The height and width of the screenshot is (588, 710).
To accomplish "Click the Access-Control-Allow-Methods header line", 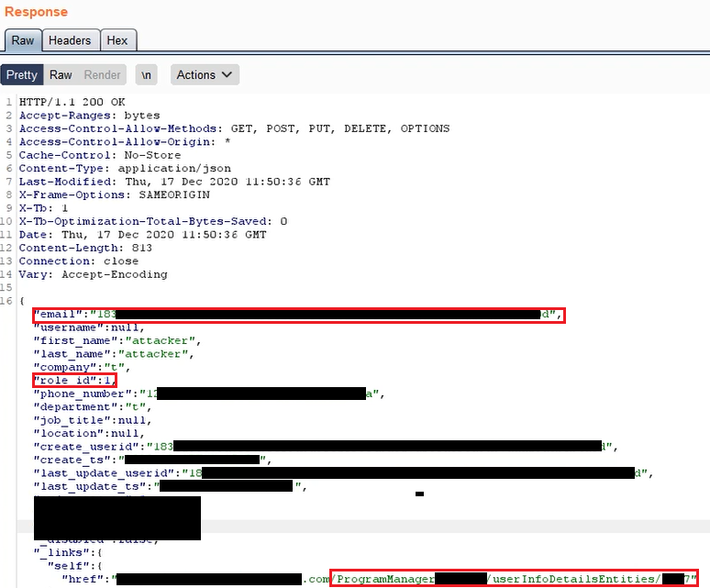I will click(x=234, y=128).
